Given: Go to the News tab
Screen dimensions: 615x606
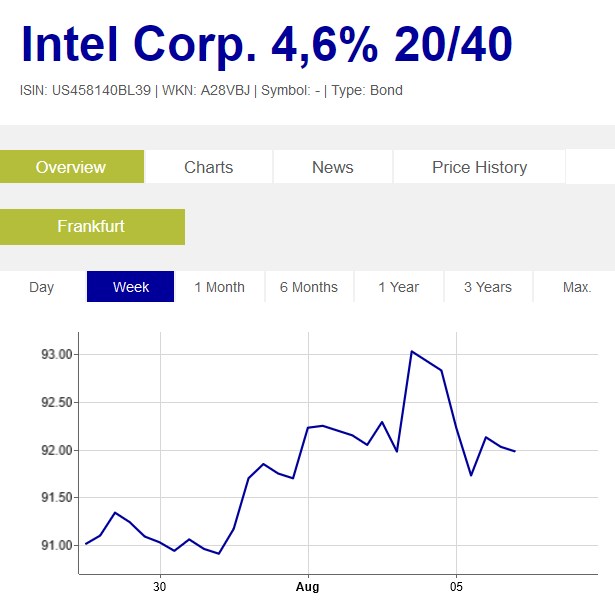Looking at the screenshot, I should coord(332,167).
